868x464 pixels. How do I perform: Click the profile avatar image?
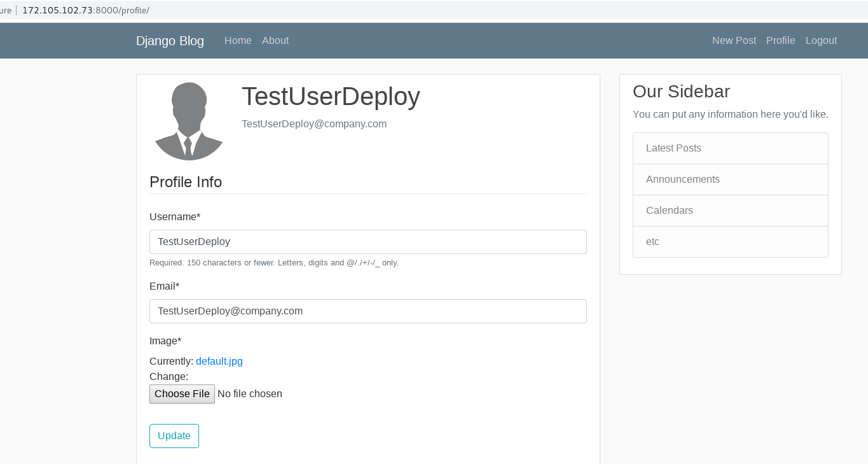pyautogui.click(x=189, y=121)
